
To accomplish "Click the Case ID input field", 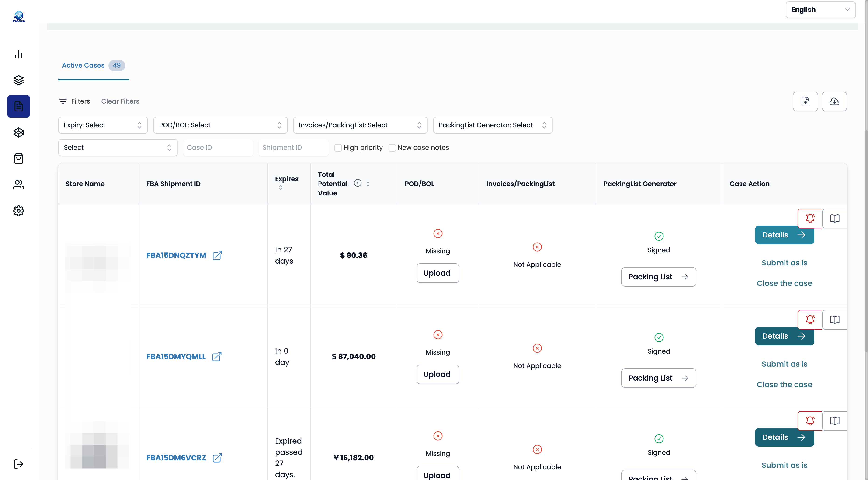I will 218,148.
